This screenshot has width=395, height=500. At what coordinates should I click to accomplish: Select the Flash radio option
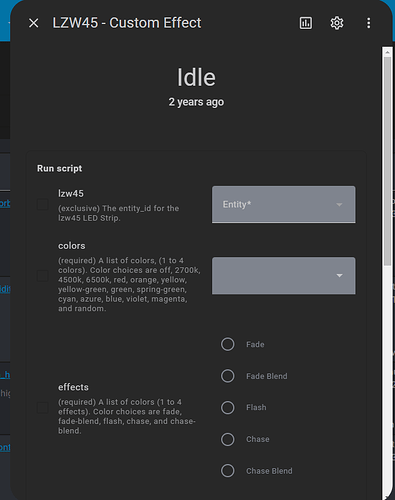[x=228, y=407]
